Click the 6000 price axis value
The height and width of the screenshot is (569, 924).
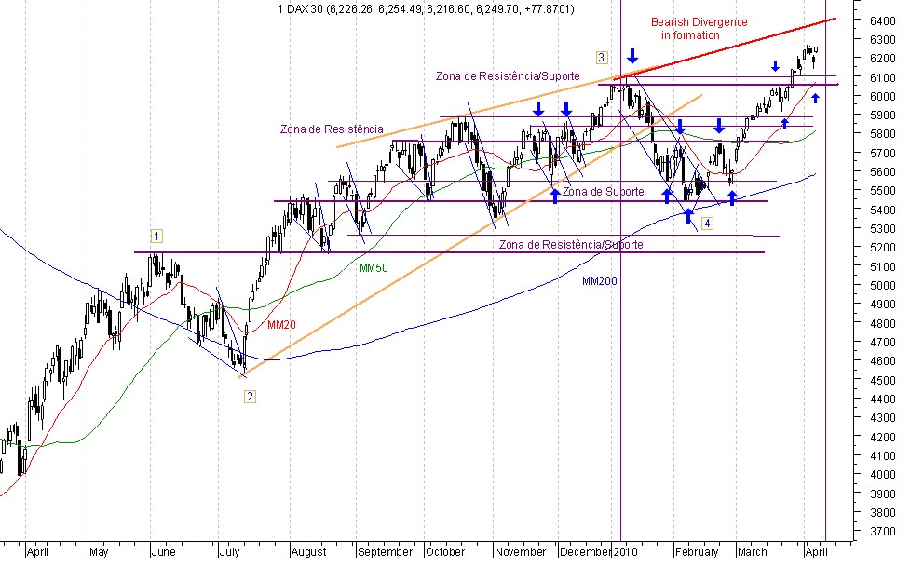[x=883, y=96]
